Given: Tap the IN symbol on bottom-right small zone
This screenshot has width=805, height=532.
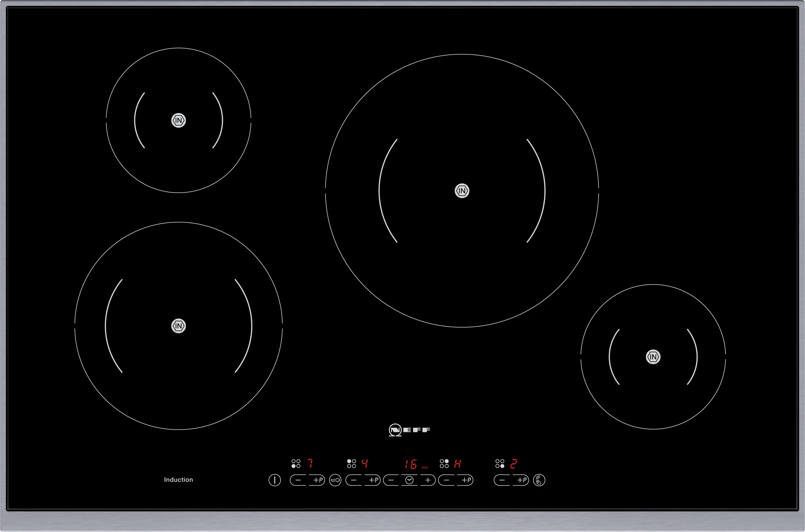Looking at the screenshot, I should (653, 357).
